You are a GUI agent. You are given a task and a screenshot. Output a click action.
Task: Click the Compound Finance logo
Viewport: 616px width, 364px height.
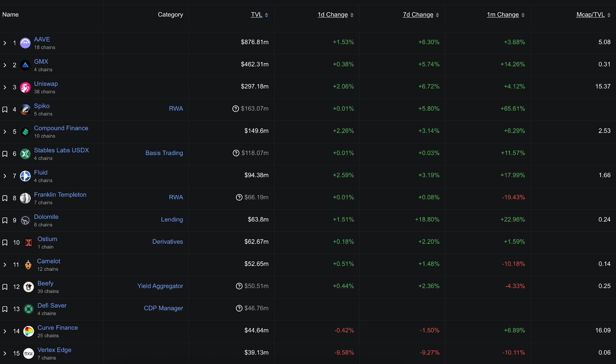click(25, 132)
